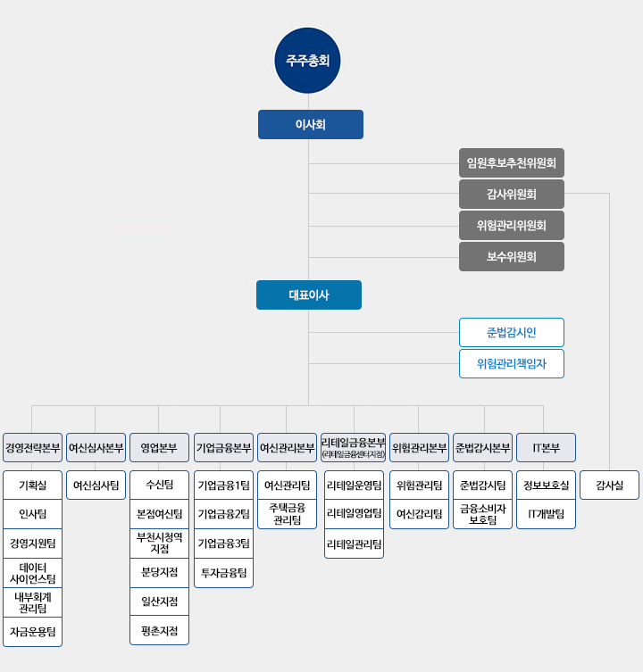Select the 준법감시팀 cell

(x=482, y=485)
